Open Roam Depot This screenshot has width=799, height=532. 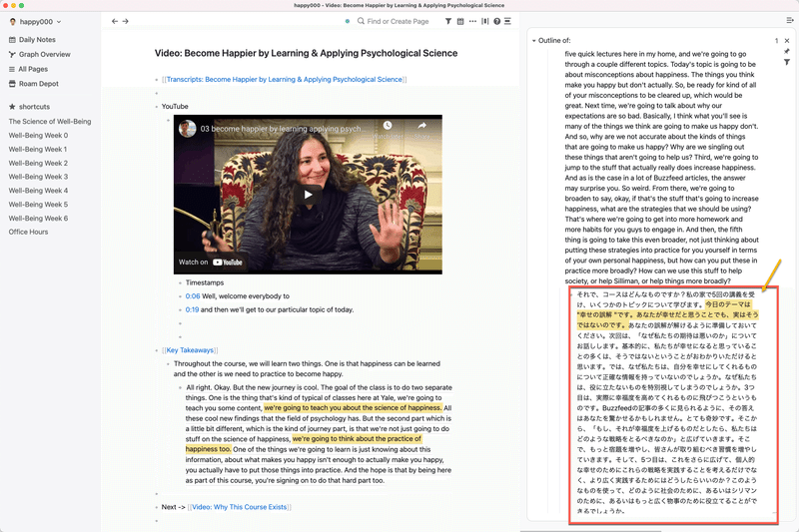click(x=39, y=84)
